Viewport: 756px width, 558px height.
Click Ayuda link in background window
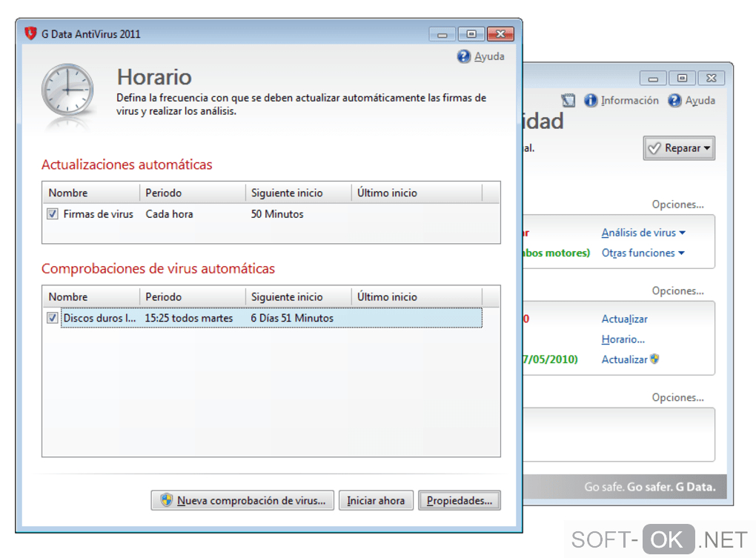click(700, 100)
